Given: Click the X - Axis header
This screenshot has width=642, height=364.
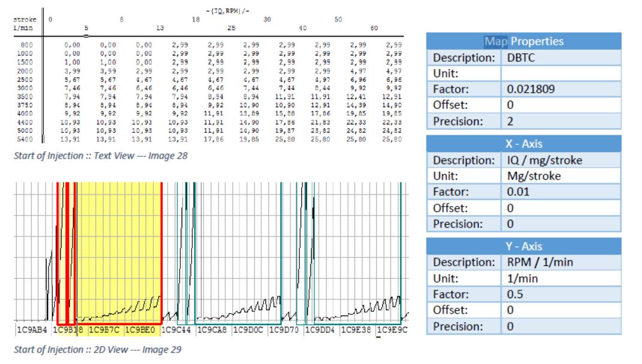Looking at the screenshot, I should click(523, 144).
